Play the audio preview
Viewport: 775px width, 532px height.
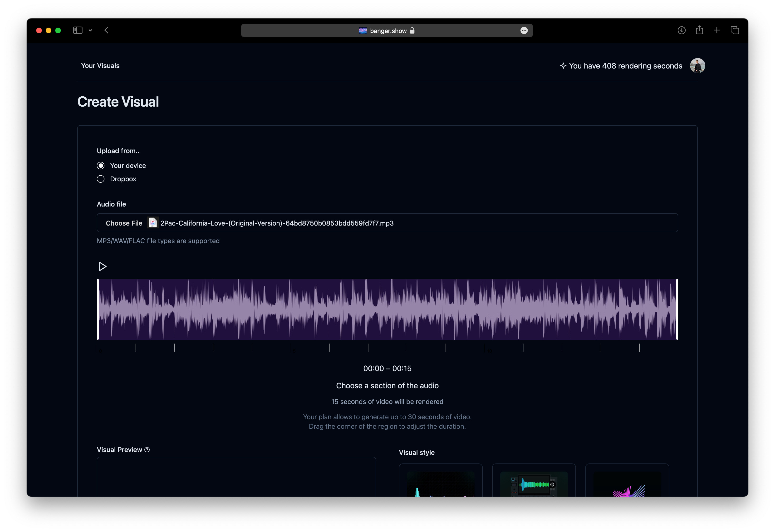102,266
